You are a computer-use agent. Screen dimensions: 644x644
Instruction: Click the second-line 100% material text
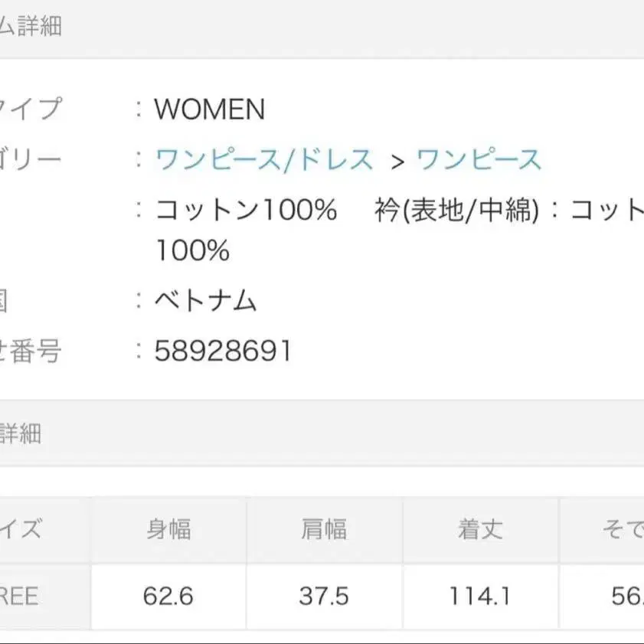tap(192, 250)
